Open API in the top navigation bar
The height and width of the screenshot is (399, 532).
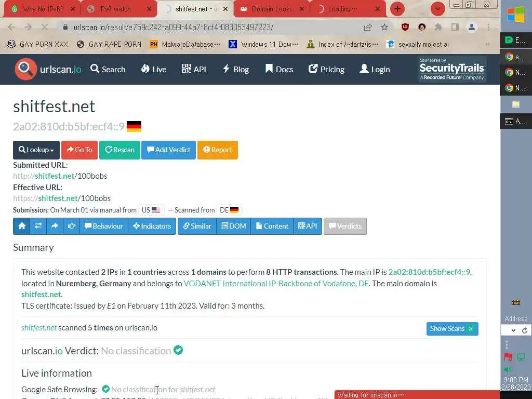pyautogui.click(x=194, y=69)
